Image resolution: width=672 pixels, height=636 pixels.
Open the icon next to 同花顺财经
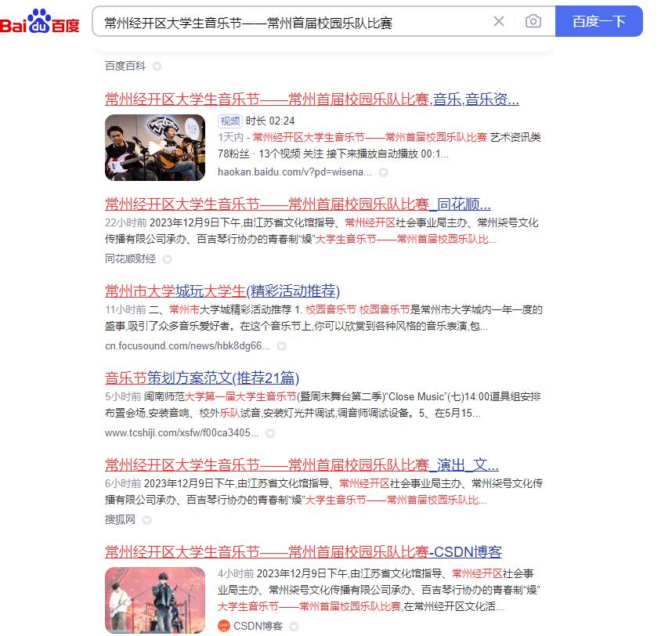[168, 259]
